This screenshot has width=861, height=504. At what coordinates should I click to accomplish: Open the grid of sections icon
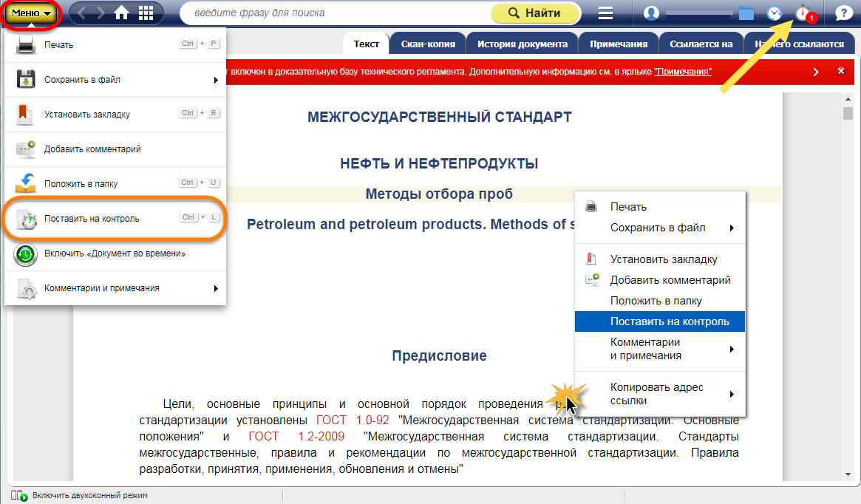pyautogui.click(x=146, y=13)
